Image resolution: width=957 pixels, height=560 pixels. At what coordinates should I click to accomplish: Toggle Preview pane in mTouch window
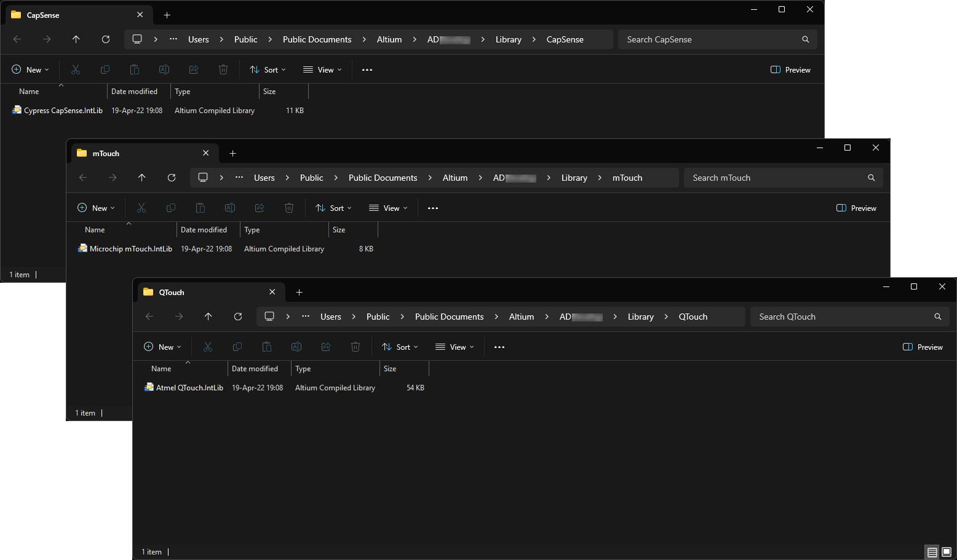pos(857,208)
